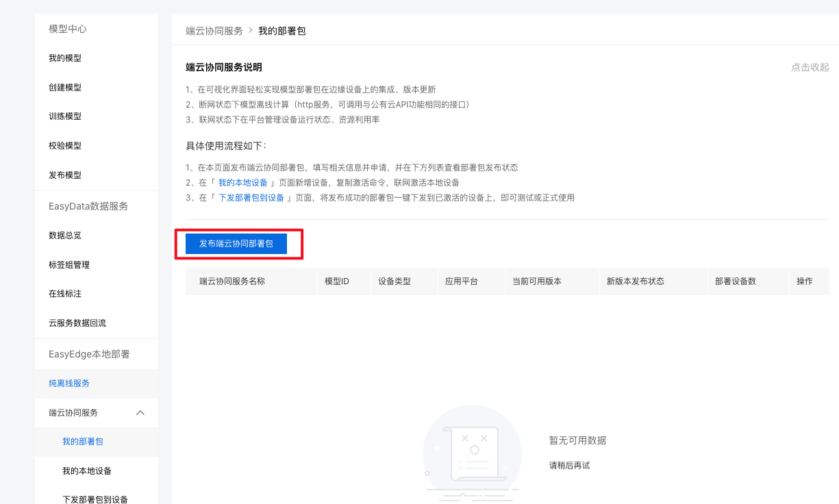The image size is (839, 504).
Task: Click the 发布端云协同部署包 button
Action: point(236,244)
